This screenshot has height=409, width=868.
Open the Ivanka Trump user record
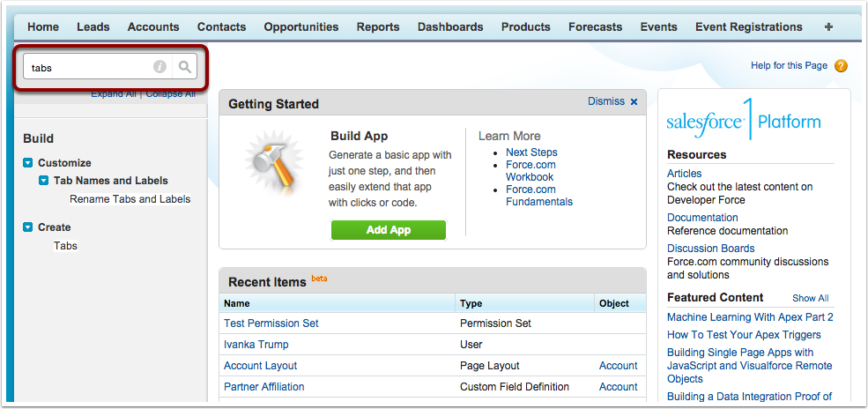(x=256, y=345)
